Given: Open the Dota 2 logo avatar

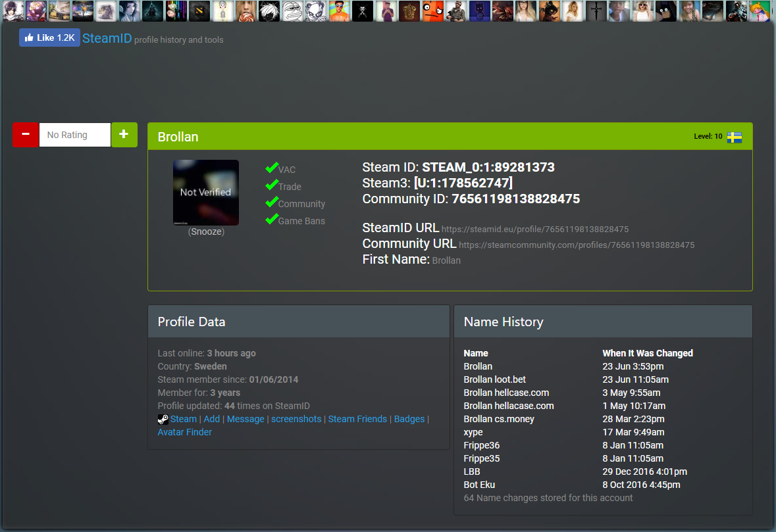Looking at the screenshot, I should click(x=199, y=11).
